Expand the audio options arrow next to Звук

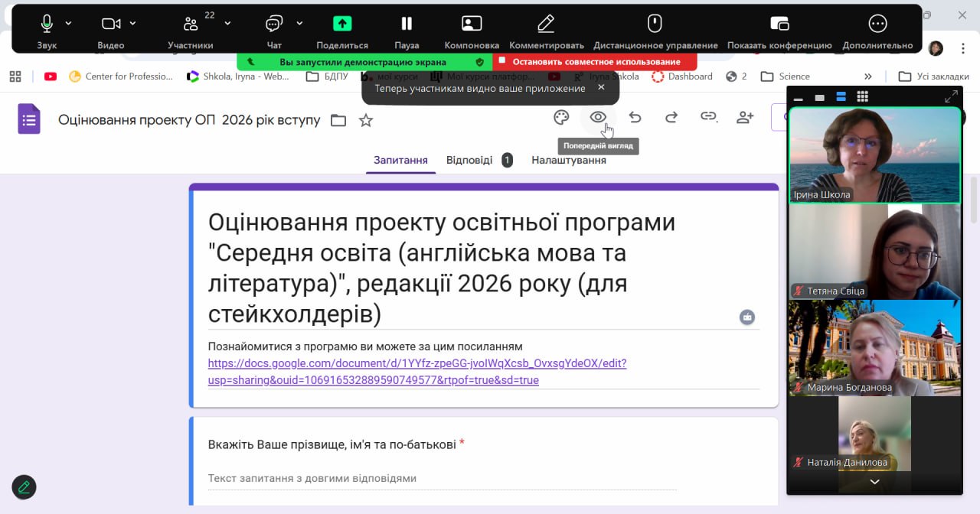point(68,23)
